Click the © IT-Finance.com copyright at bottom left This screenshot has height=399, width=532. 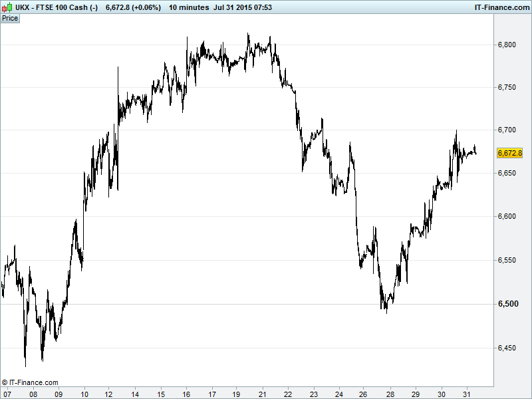tap(30, 382)
